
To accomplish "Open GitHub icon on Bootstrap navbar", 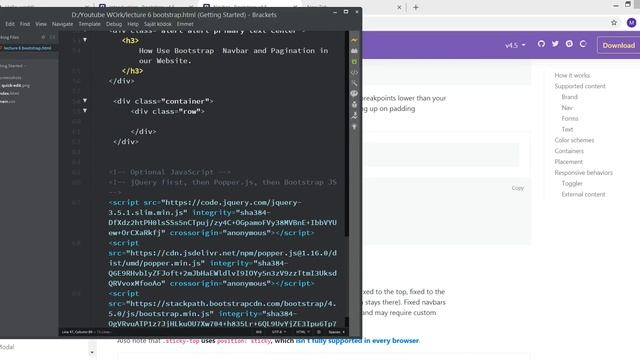I will coord(541,44).
